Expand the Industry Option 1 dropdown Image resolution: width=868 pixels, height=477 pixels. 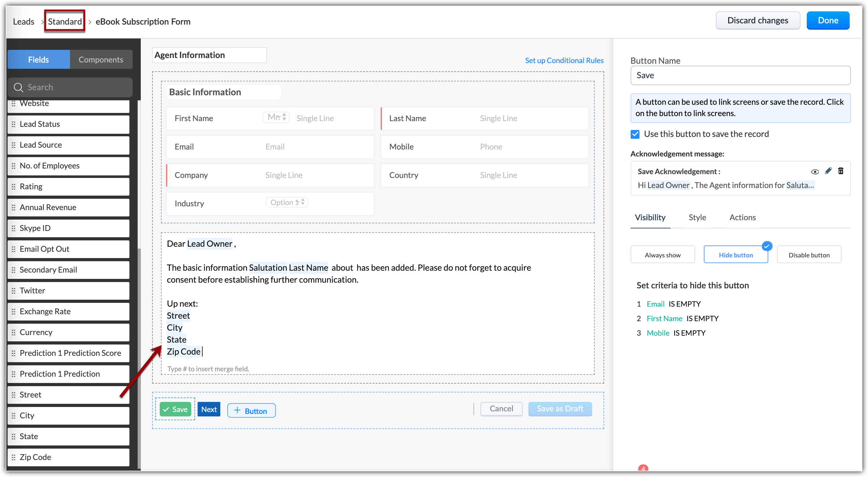[x=287, y=203]
